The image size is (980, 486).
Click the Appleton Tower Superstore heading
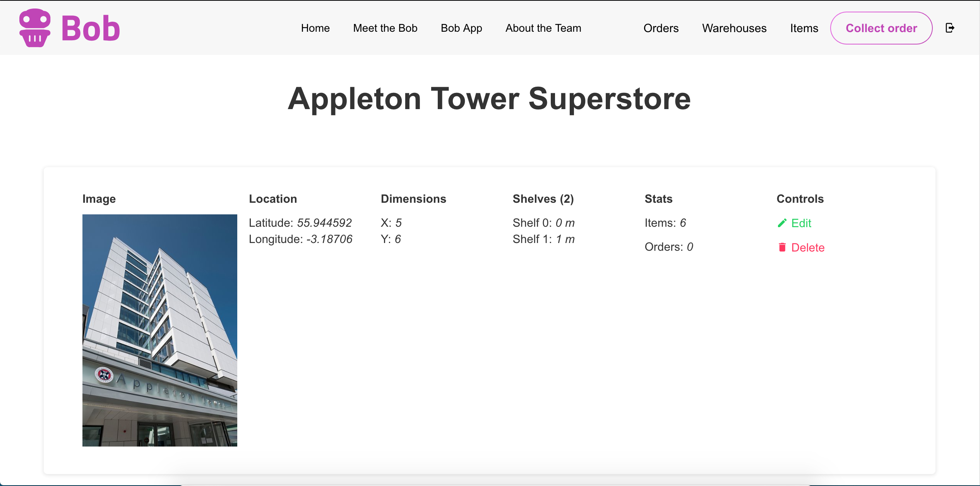[x=489, y=99]
